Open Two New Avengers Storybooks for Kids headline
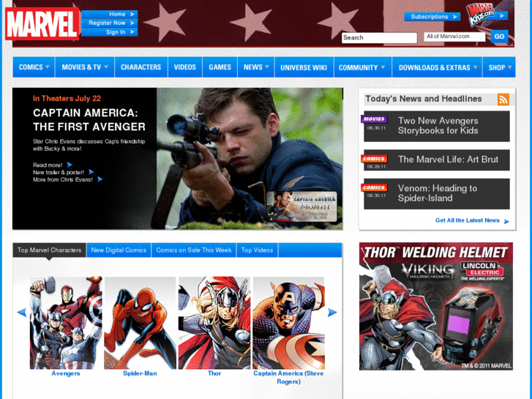Screen dimensions: 532x399 coord(438,126)
